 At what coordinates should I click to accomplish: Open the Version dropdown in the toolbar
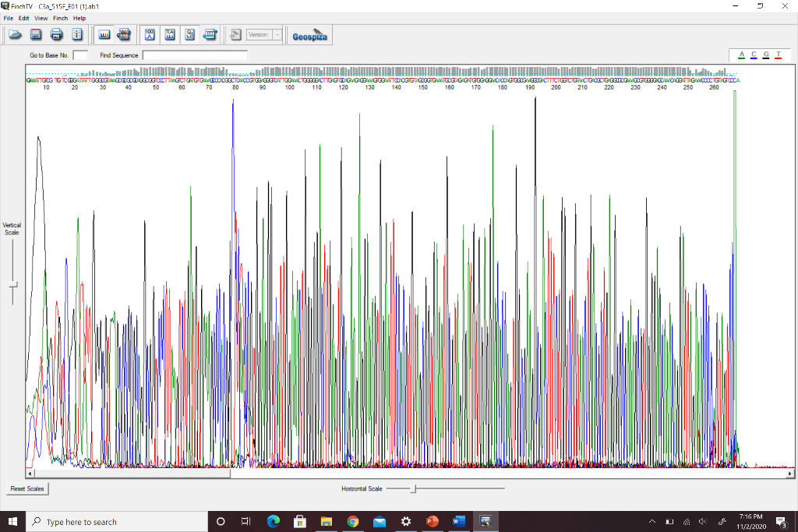277,35
